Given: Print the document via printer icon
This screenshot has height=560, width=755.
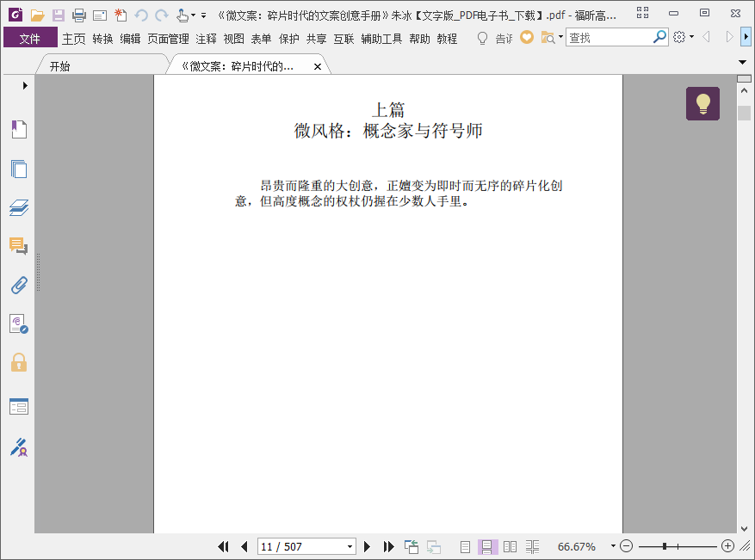Looking at the screenshot, I should [x=79, y=15].
